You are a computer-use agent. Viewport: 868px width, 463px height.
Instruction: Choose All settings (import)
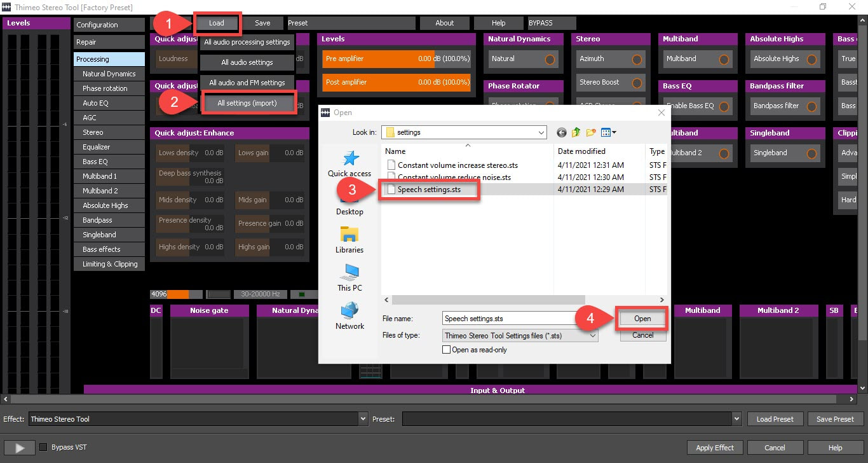tap(247, 103)
